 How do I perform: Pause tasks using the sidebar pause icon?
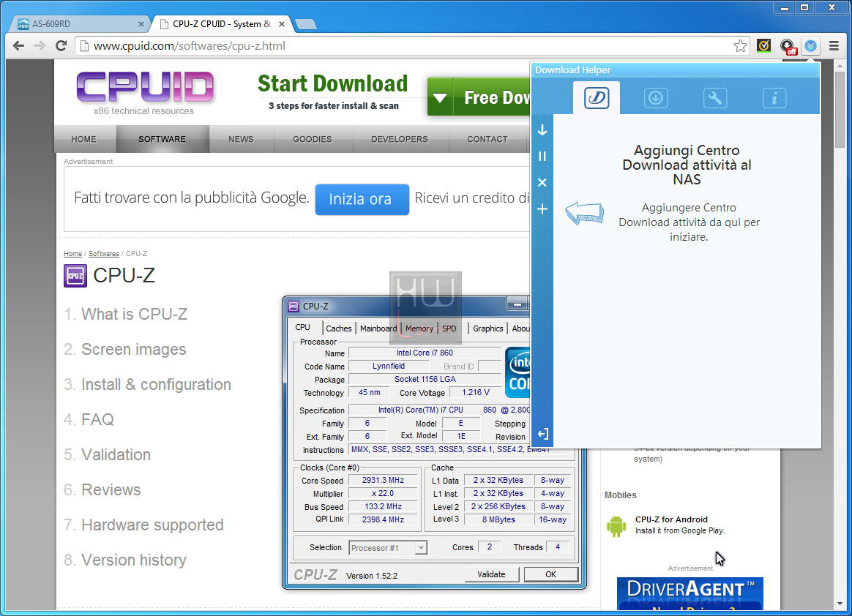point(542,157)
